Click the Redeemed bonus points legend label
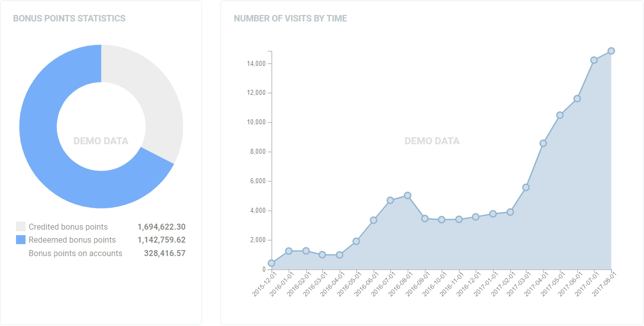This screenshot has width=644, height=326. (72, 240)
